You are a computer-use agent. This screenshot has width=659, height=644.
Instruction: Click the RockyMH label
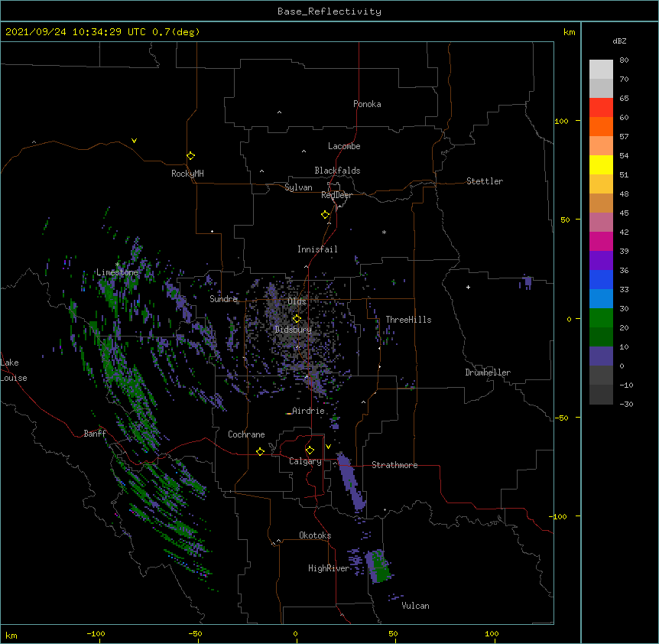pos(187,174)
